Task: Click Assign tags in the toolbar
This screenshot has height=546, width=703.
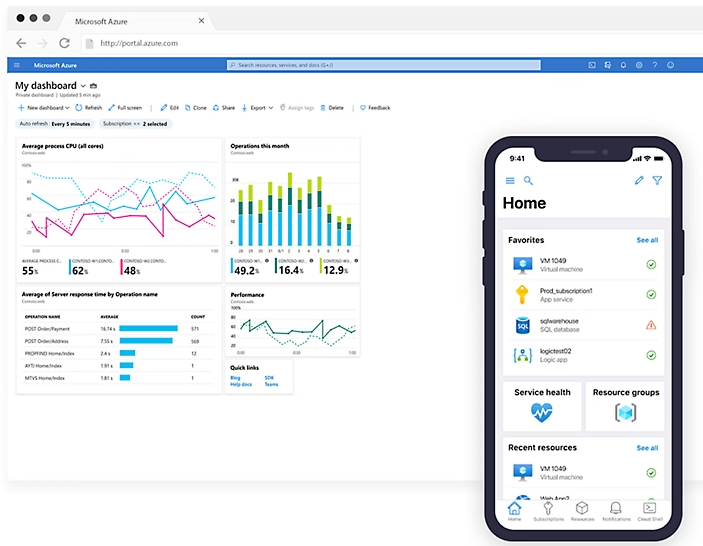Action: click(x=297, y=108)
